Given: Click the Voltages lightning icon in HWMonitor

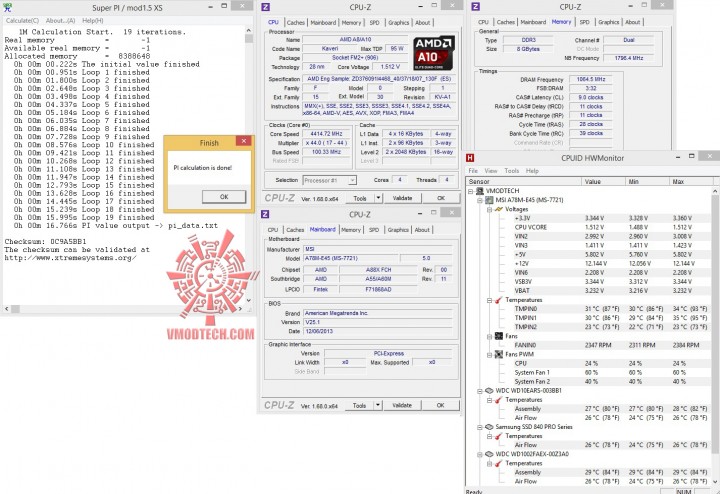Looking at the screenshot, I should [x=499, y=209].
